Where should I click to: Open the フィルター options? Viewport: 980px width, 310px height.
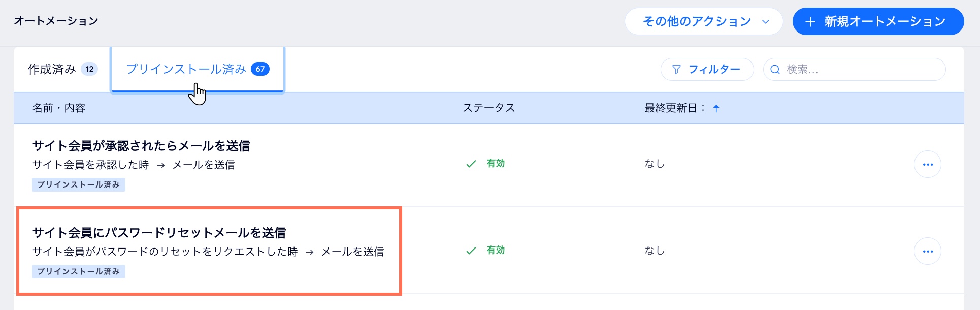click(707, 69)
